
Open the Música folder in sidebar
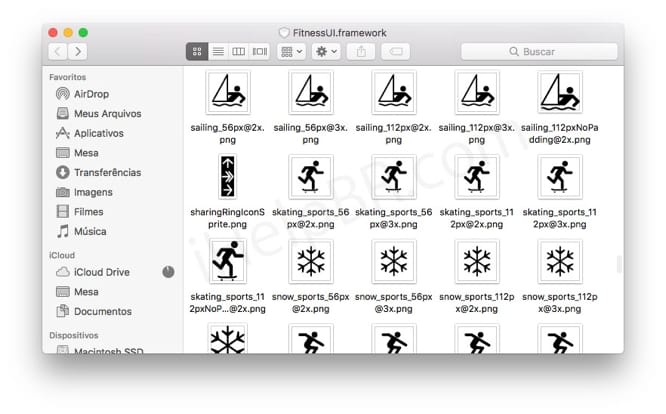pyautogui.click(x=90, y=231)
